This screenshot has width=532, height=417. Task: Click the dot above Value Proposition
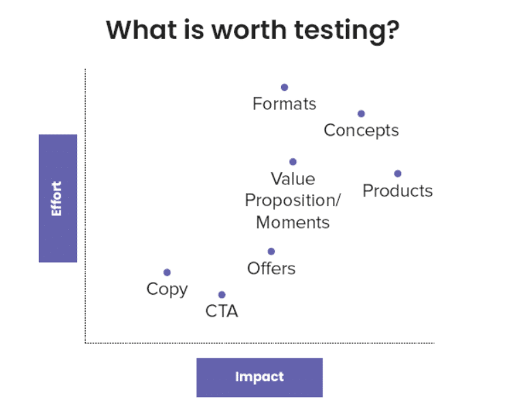(293, 162)
